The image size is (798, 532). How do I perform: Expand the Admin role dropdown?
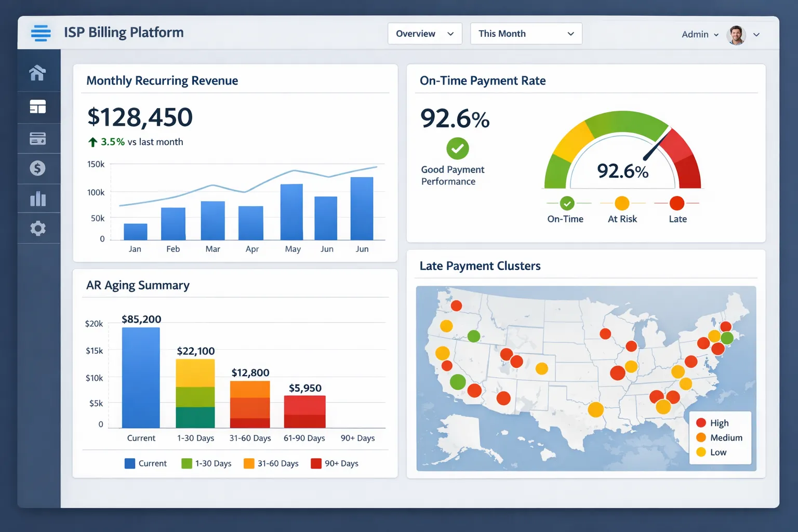tap(700, 35)
